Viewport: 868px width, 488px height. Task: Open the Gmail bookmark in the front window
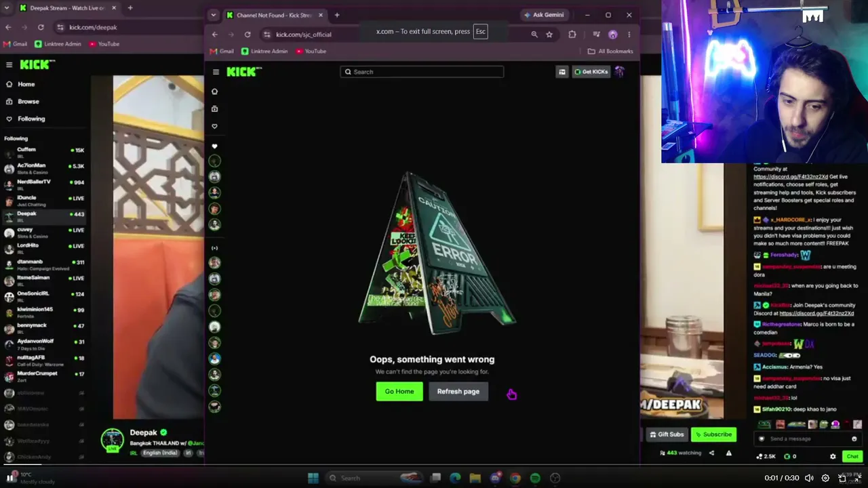(x=222, y=52)
